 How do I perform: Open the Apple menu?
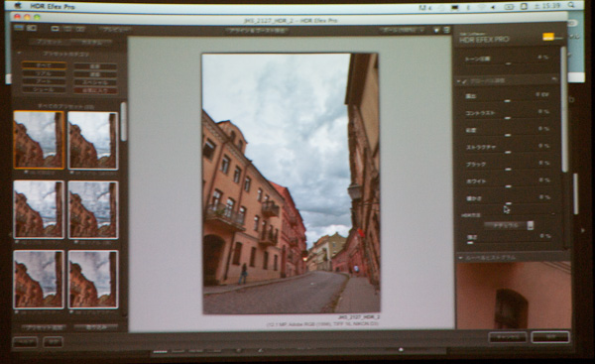click(18, 6)
